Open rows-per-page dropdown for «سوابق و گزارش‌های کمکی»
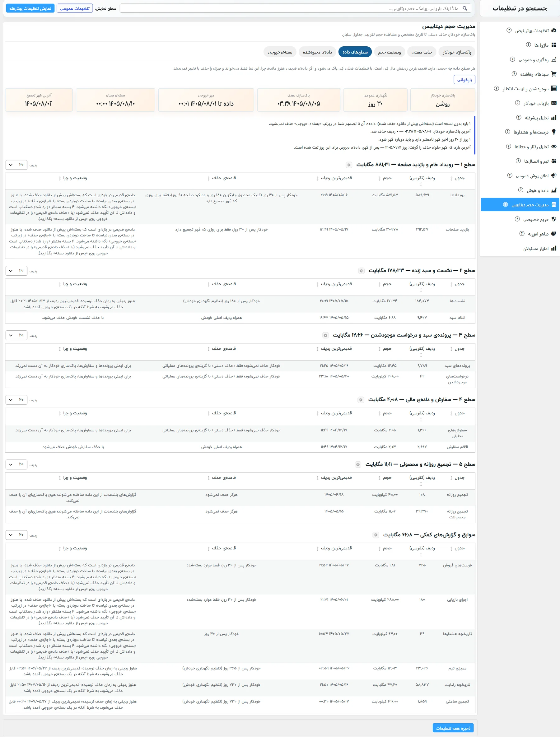Screen dimensions: 560x737 [x=16, y=535]
